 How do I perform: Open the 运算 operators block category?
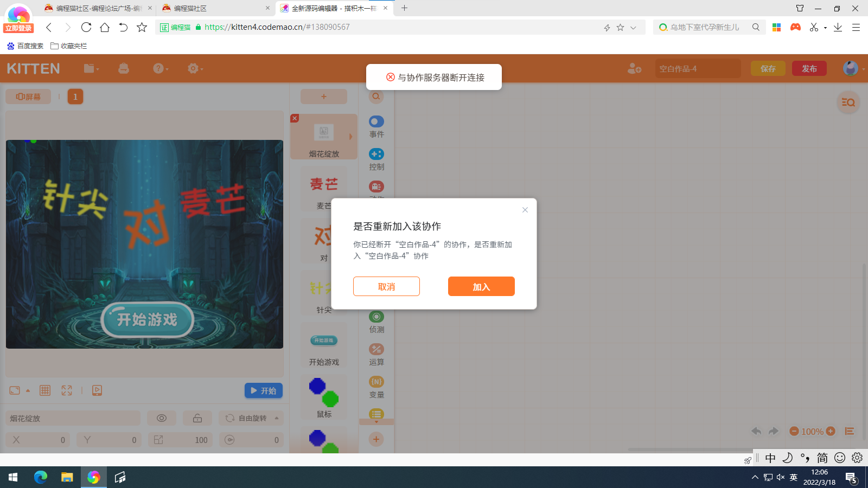point(376,355)
